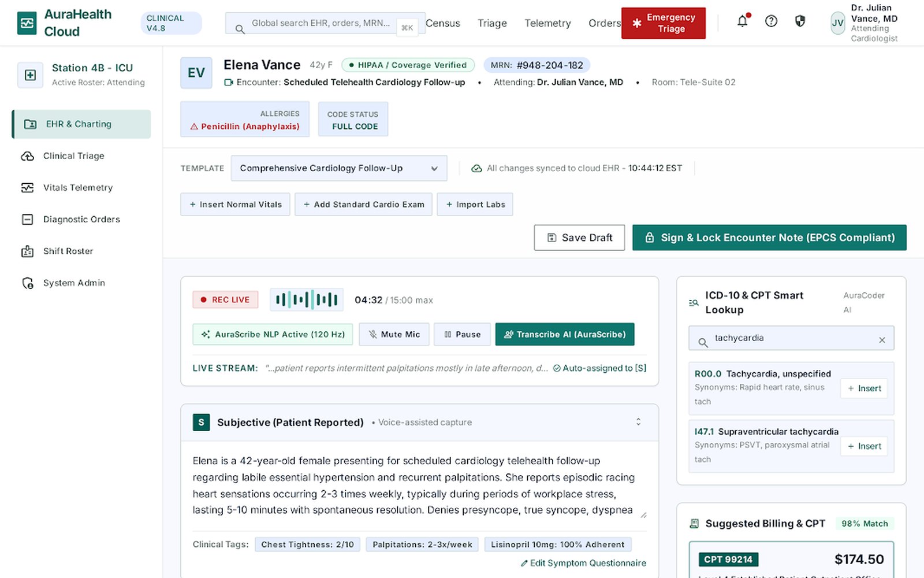This screenshot has width=924, height=578.
Task: Click Save Draft button
Action: click(x=579, y=238)
